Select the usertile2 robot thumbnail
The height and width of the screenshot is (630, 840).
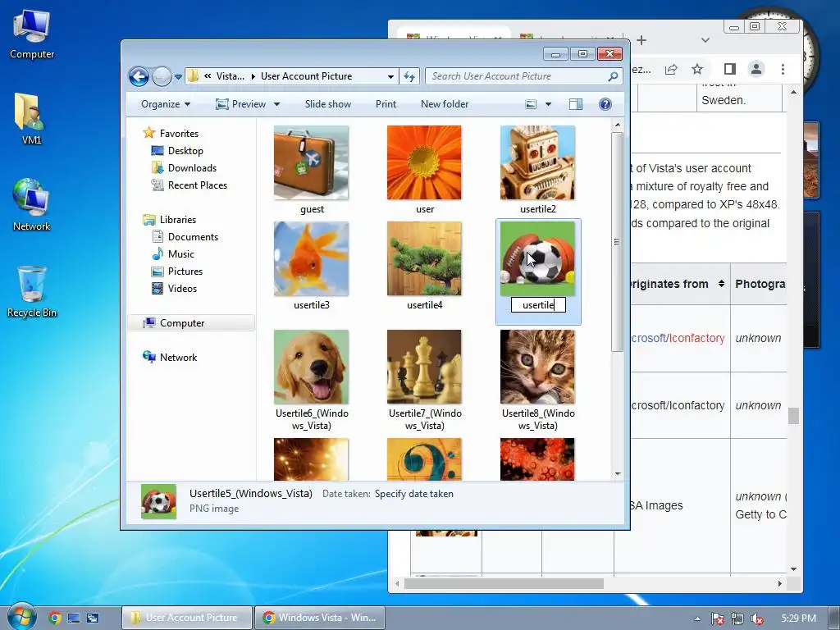click(x=537, y=162)
